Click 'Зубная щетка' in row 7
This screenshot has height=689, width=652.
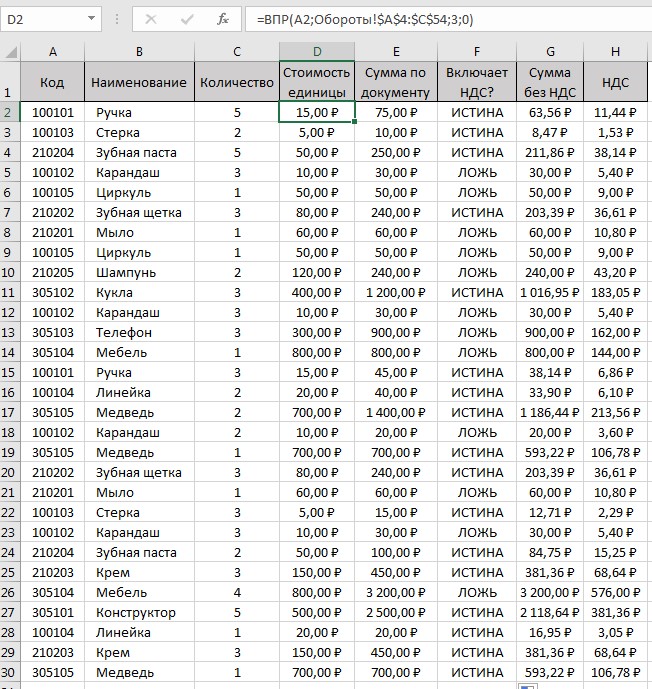(139, 213)
